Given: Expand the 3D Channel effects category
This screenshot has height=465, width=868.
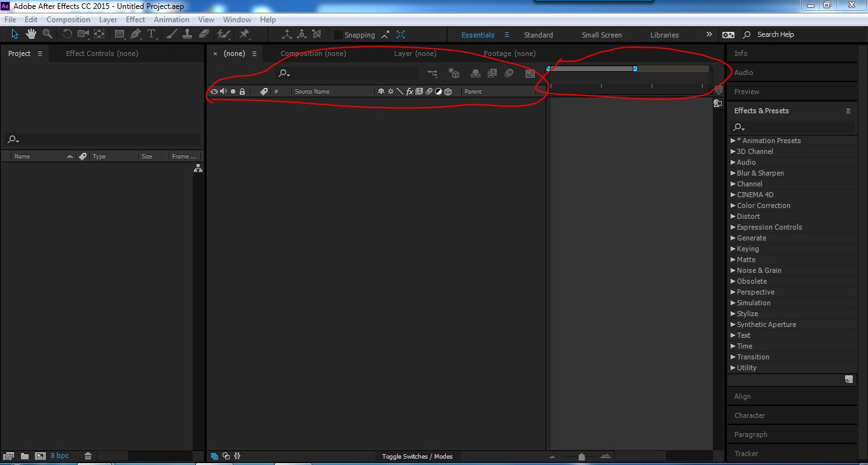Looking at the screenshot, I should (733, 151).
